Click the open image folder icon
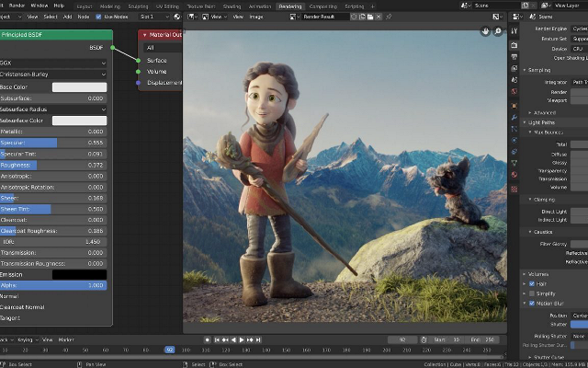This screenshot has height=368, width=588. tap(370, 17)
